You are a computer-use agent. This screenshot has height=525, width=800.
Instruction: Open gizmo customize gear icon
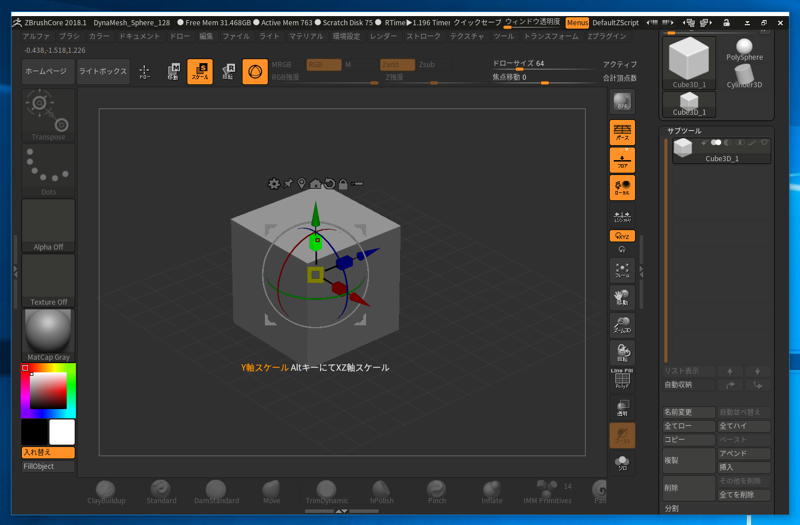(x=274, y=184)
